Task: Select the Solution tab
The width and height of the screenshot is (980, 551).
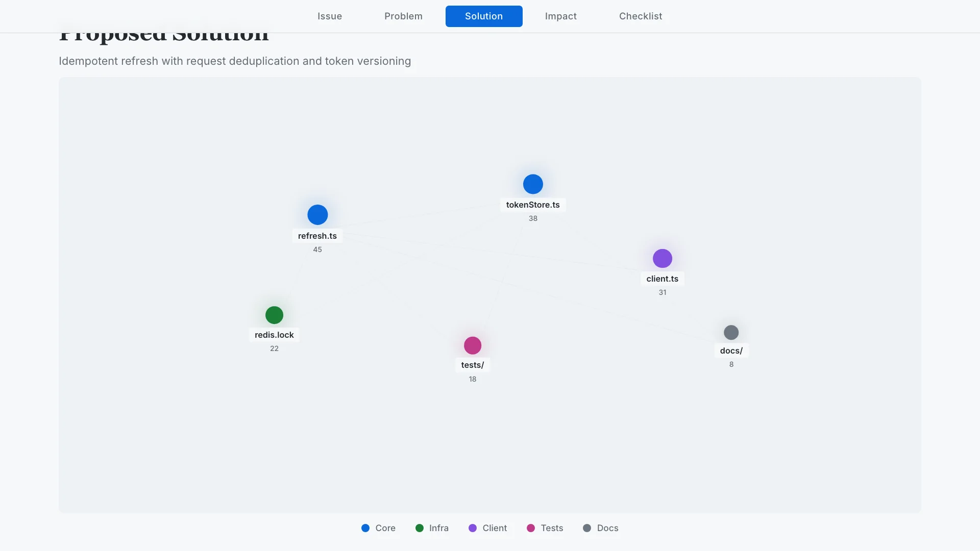Action: (x=484, y=16)
